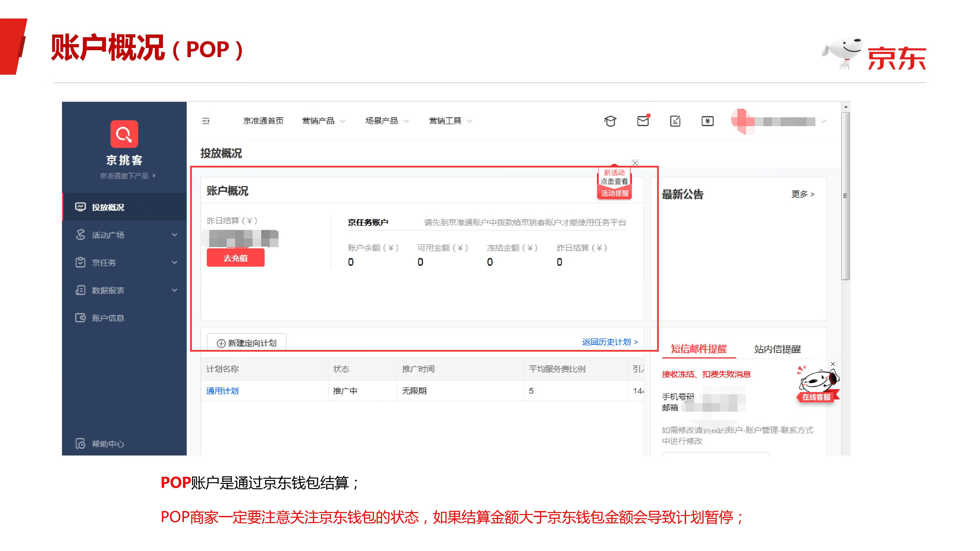Expand the 活动广场 sidebar chevron
The height and width of the screenshot is (551, 980).
pyautogui.click(x=175, y=235)
